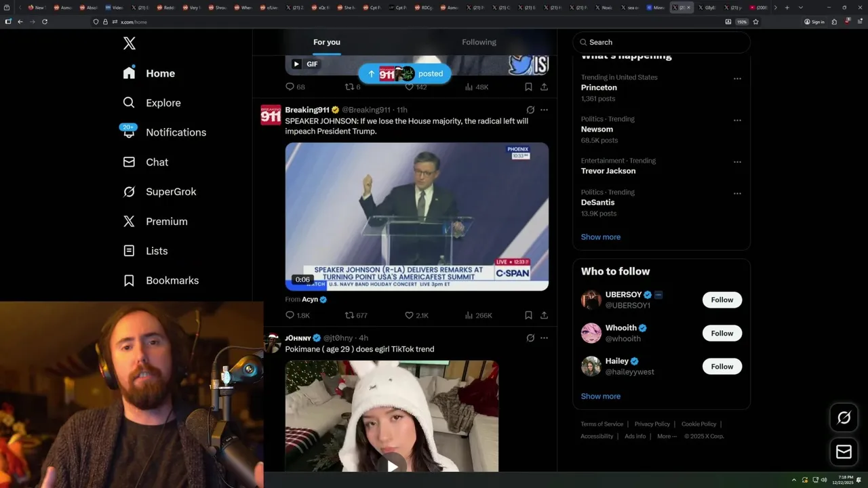Switch to the Following tab
Screen dimensions: 868x488
pos(479,42)
